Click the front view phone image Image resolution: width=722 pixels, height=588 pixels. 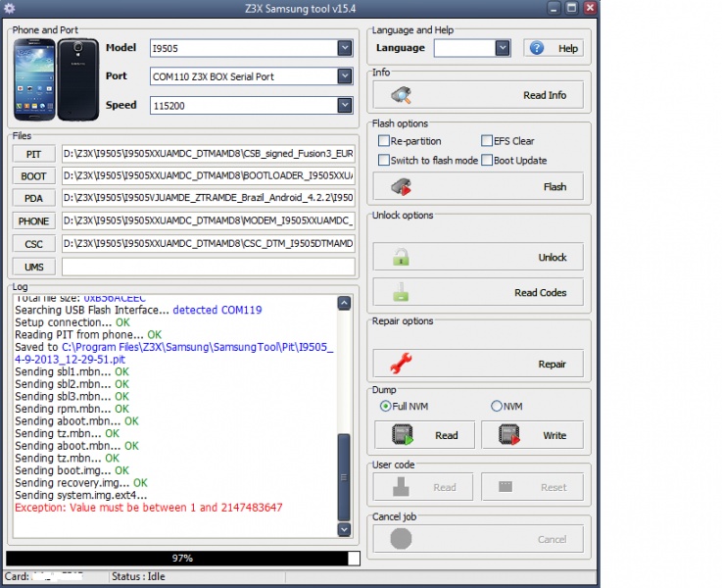coord(34,79)
